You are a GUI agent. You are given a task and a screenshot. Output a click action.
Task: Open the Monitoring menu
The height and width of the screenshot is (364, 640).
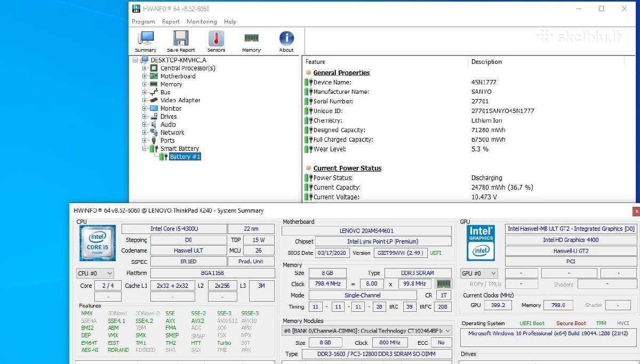(202, 22)
